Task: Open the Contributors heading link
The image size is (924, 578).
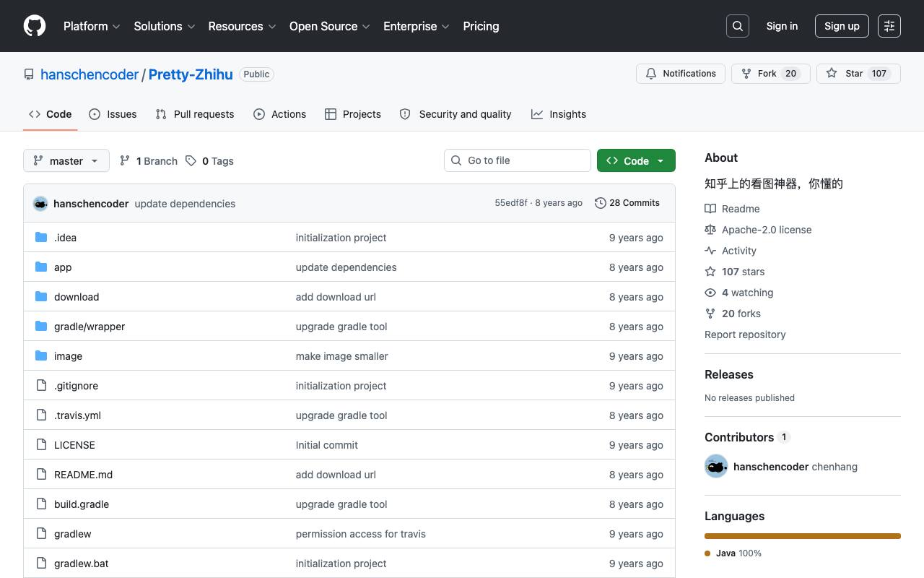Action: (746, 437)
